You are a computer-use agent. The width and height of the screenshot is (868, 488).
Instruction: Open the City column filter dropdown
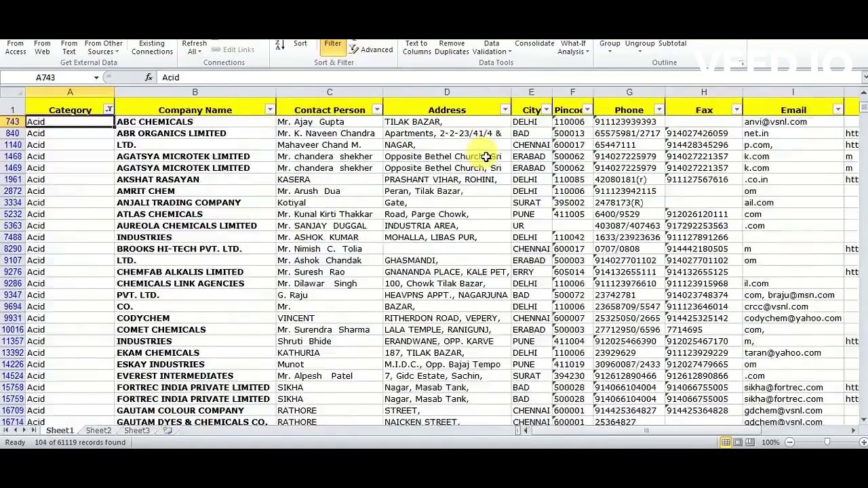tap(547, 110)
